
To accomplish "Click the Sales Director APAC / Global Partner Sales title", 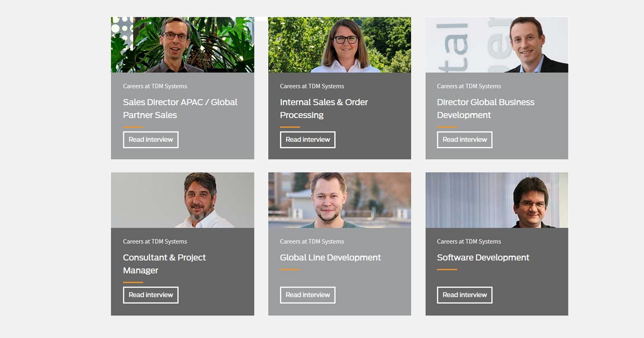I will 180,108.
